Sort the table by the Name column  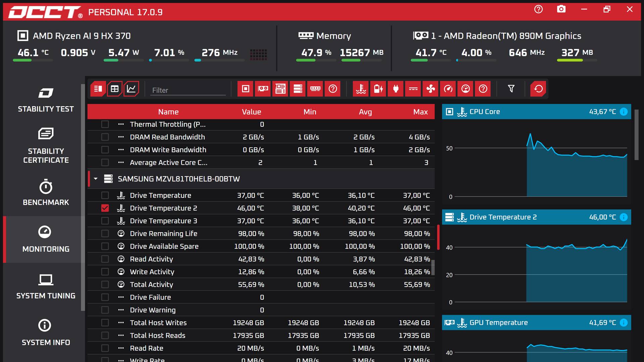[168, 112]
